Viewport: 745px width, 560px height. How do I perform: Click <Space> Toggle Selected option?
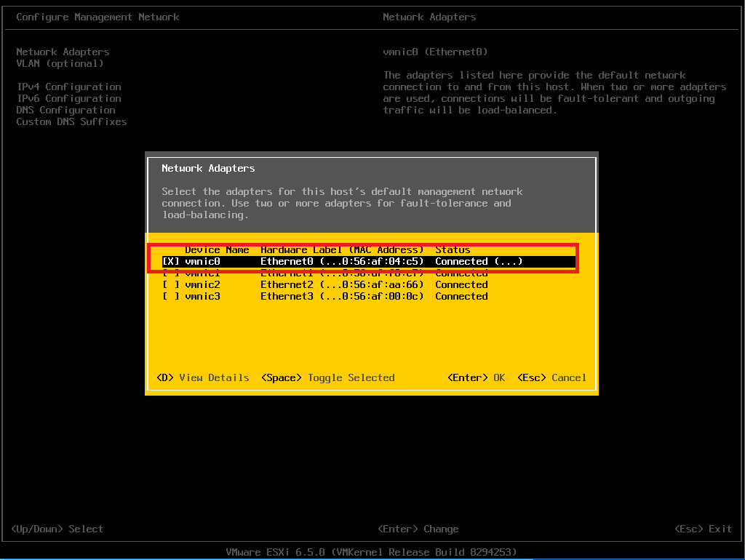click(x=328, y=377)
